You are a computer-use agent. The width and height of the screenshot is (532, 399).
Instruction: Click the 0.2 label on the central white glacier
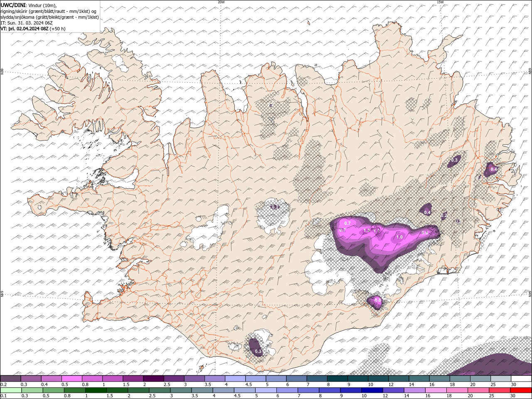[275, 207]
